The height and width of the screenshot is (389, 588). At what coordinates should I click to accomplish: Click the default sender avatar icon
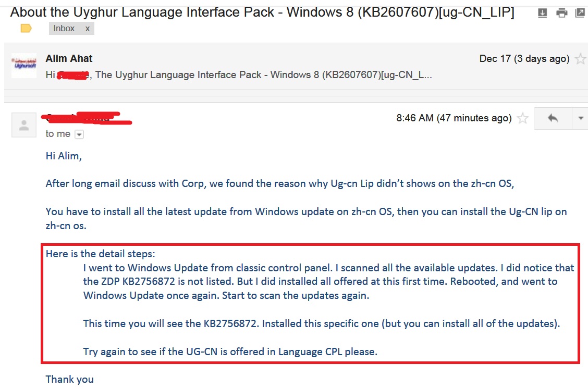click(x=24, y=125)
